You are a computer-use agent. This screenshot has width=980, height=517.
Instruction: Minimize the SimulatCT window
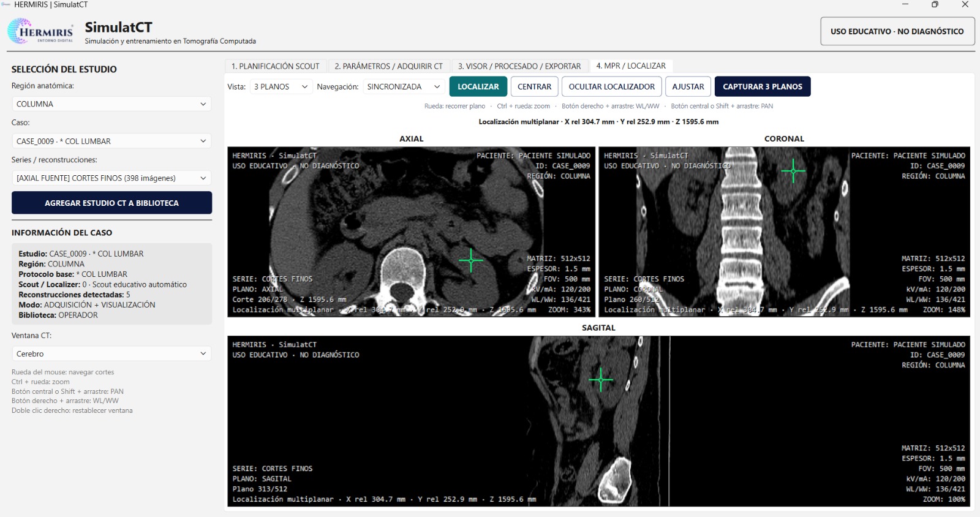(905, 5)
